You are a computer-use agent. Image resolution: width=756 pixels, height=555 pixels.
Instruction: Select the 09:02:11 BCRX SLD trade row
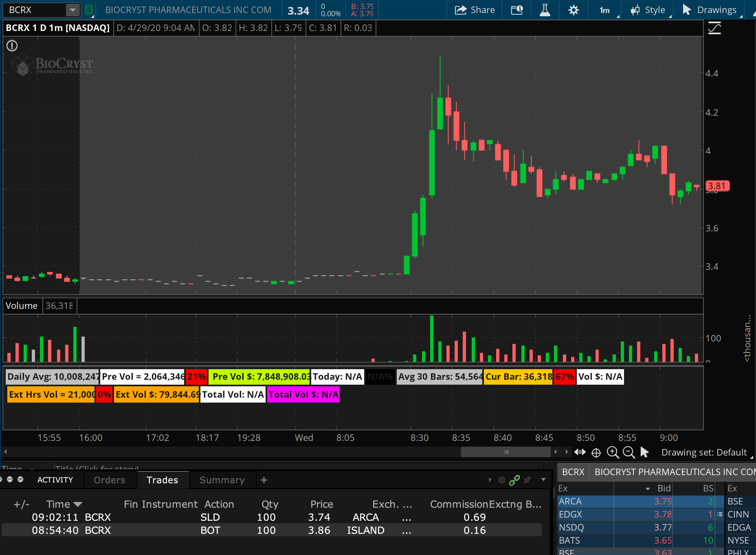(x=272, y=517)
